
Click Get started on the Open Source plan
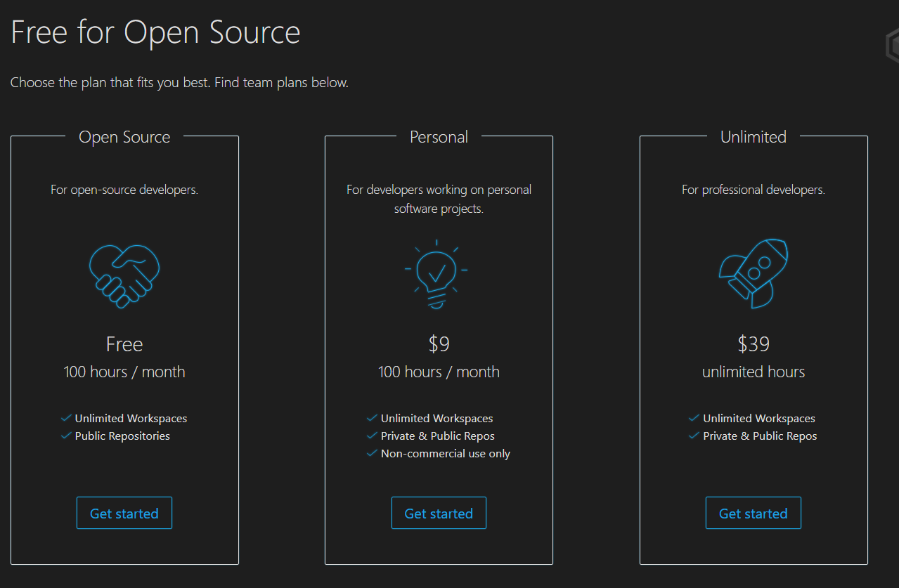(x=124, y=513)
